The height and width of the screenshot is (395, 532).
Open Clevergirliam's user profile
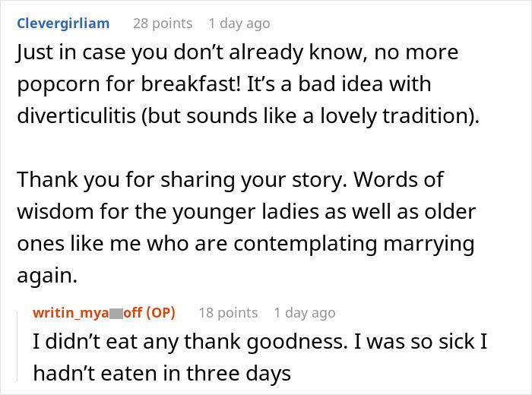click(63, 24)
